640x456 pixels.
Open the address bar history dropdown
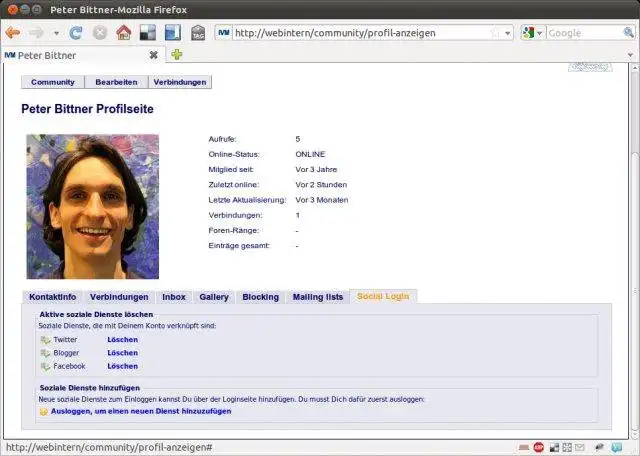507,33
